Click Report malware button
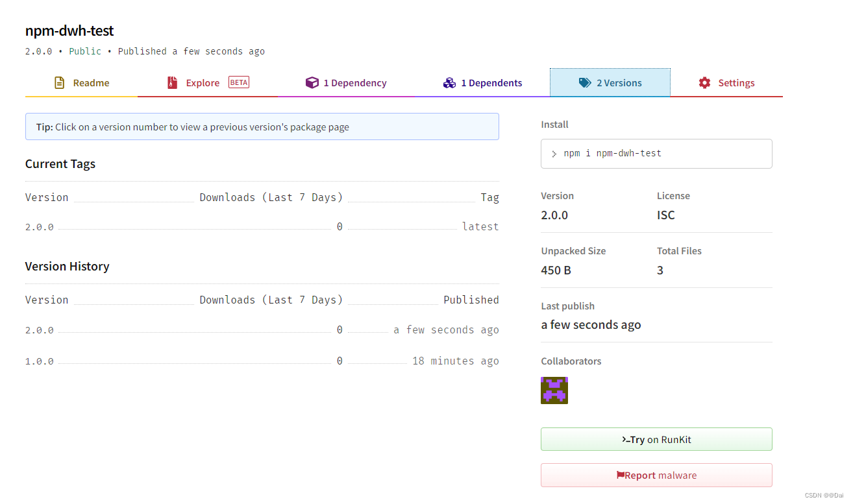Screen dimensions: 853x504 click(x=656, y=475)
